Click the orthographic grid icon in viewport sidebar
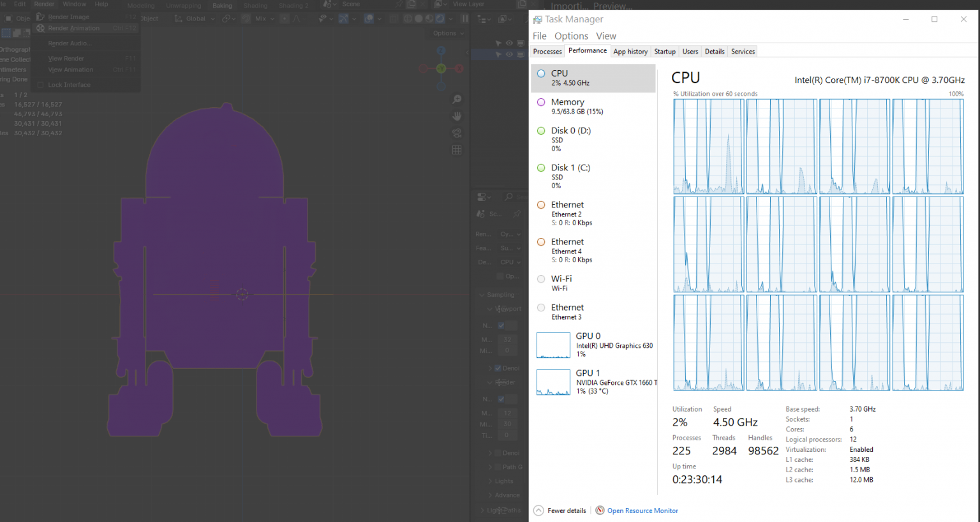The height and width of the screenshot is (522, 980). click(x=457, y=149)
